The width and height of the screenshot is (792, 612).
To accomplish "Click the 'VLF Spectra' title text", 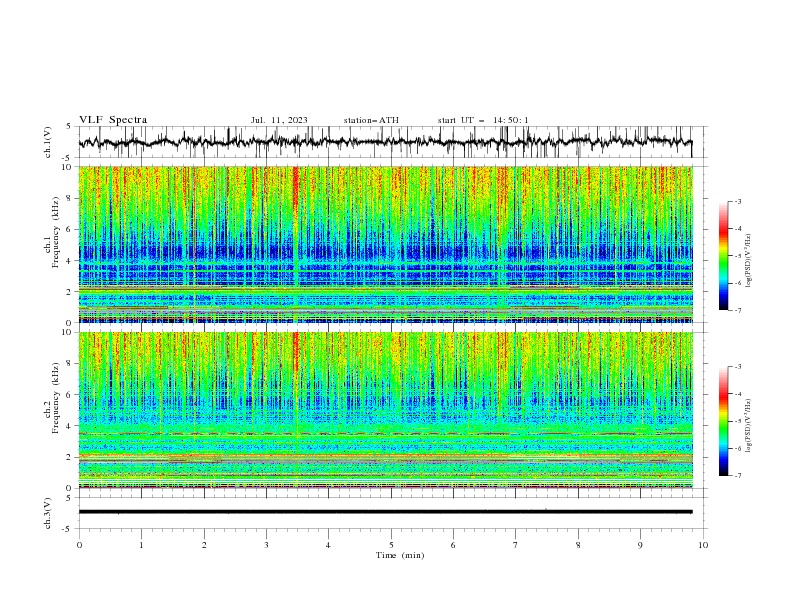I will click(x=113, y=120).
